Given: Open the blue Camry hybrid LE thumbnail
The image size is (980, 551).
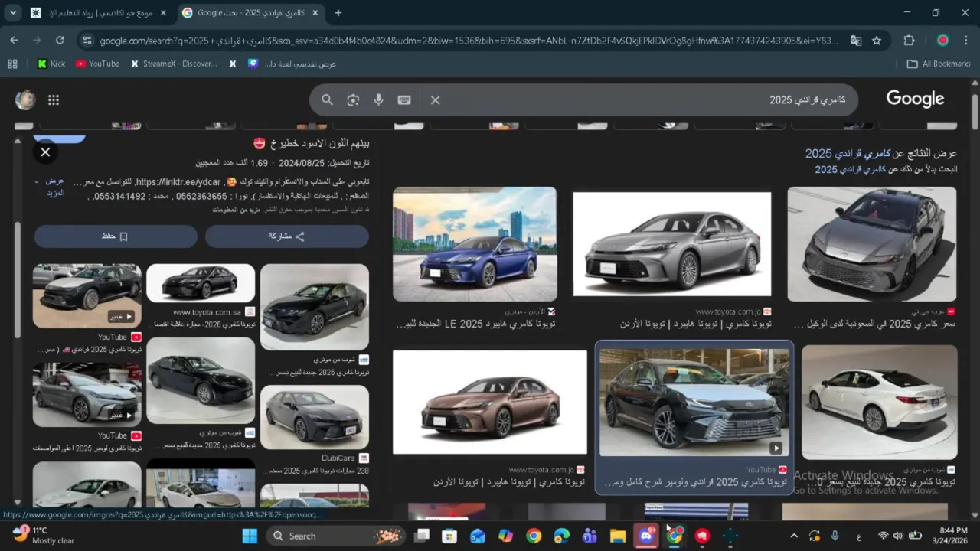Looking at the screenshot, I should (x=475, y=244).
